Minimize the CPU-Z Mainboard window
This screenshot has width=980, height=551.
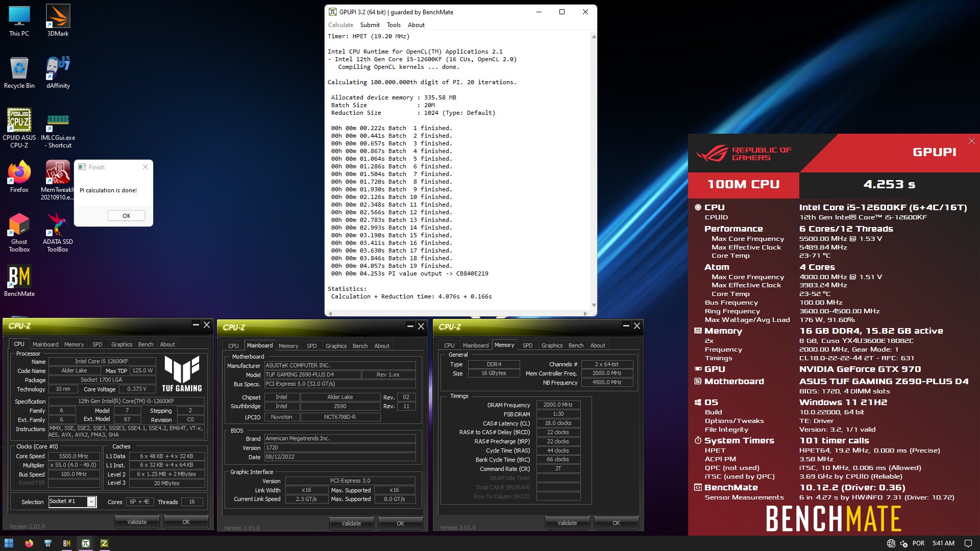click(410, 326)
